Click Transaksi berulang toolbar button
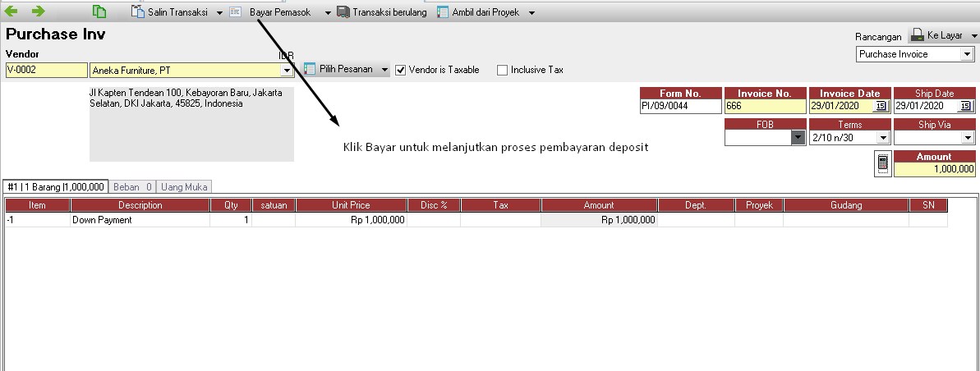 pos(382,13)
